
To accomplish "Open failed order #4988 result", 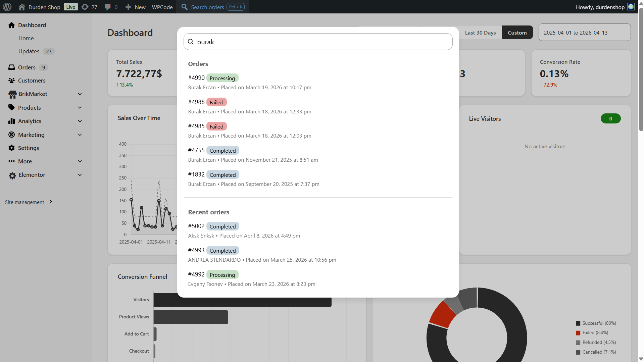I will 318,106.
